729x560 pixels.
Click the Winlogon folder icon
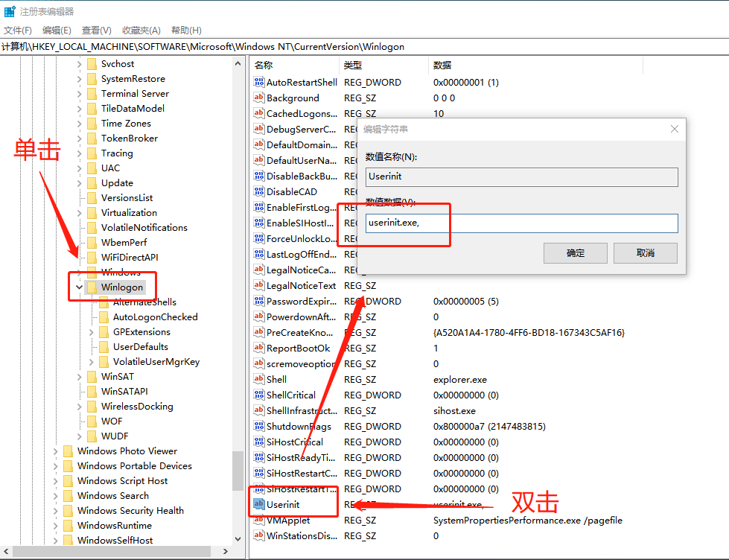point(92,287)
